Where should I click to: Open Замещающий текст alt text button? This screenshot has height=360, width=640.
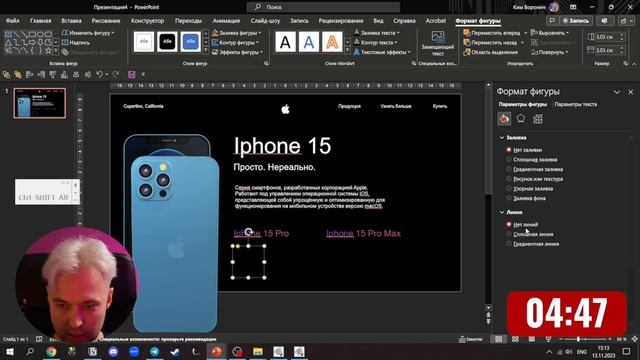tap(438, 44)
